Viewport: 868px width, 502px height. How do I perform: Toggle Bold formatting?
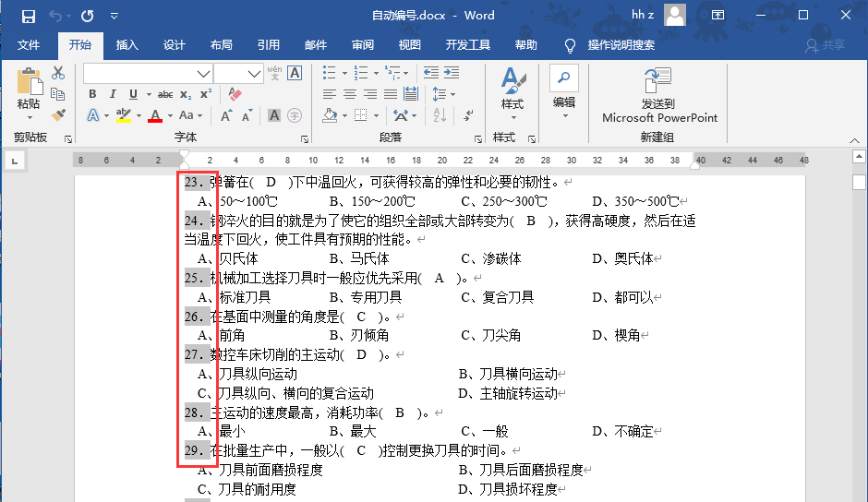(92, 94)
